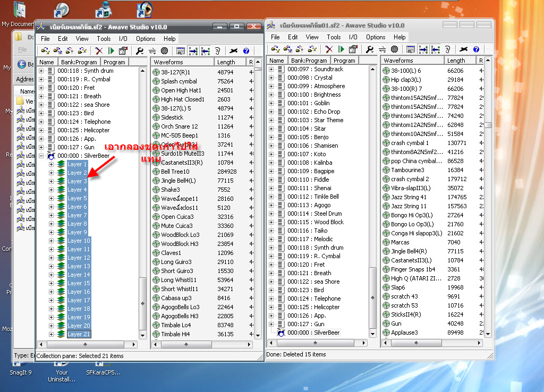
Task: Open the Options menu in right window
Action: (x=376, y=37)
